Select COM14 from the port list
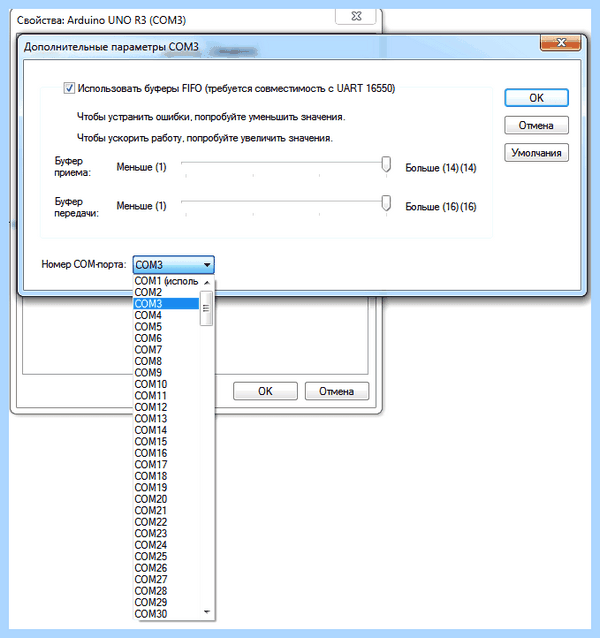600x638 pixels. point(166,430)
